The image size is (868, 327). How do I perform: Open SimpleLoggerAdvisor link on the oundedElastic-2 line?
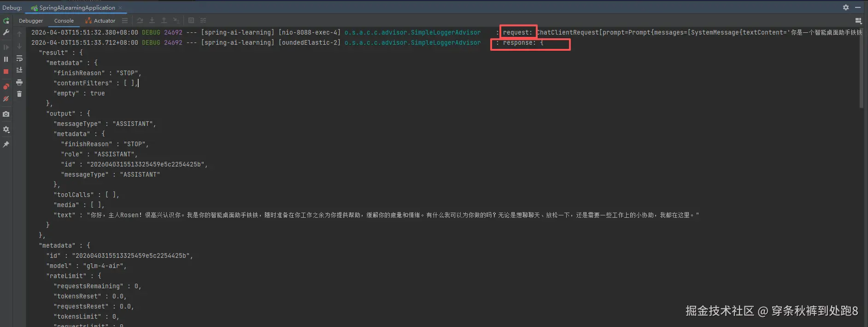[x=412, y=42]
